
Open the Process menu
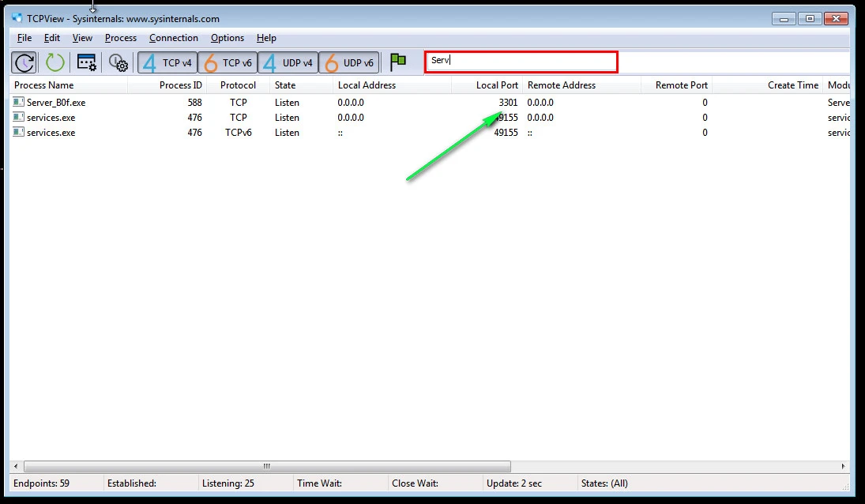121,38
